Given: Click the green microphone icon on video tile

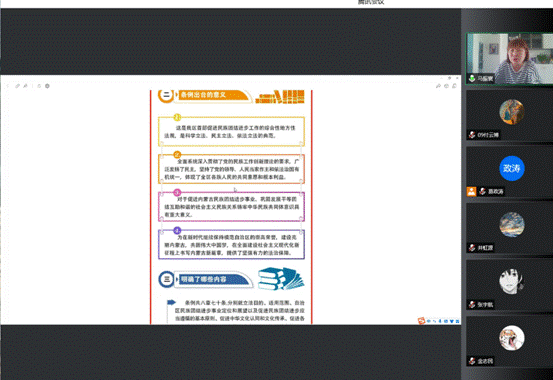Looking at the screenshot, I should pyautogui.click(x=472, y=78).
